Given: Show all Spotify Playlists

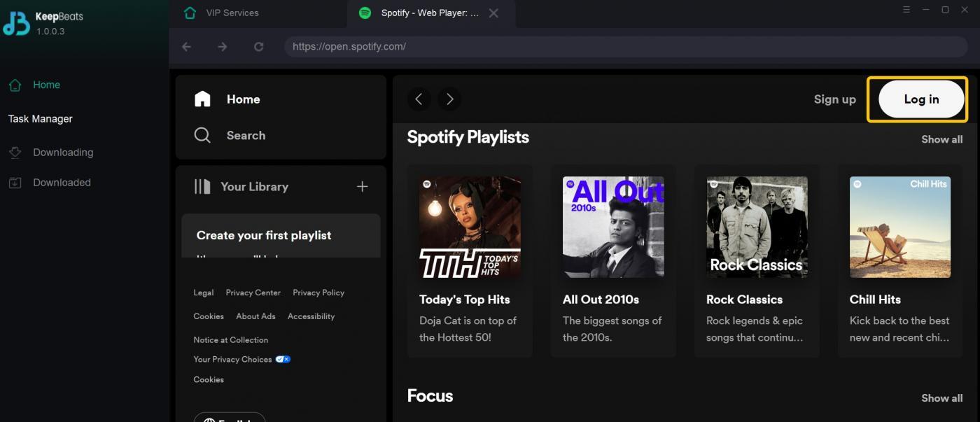Looking at the screenshot, I should [941, 139].
